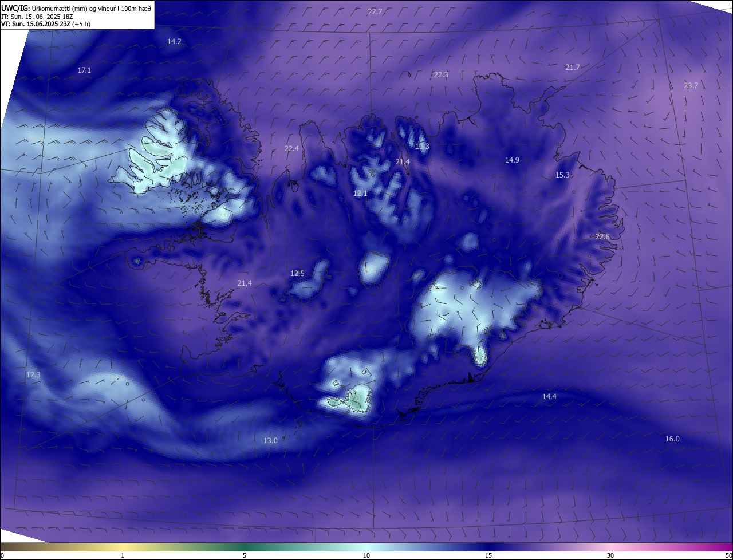Click the 16.0 value label
This screenshot has height=560, width=733.
pyautogui.click(x=672, y=439)
